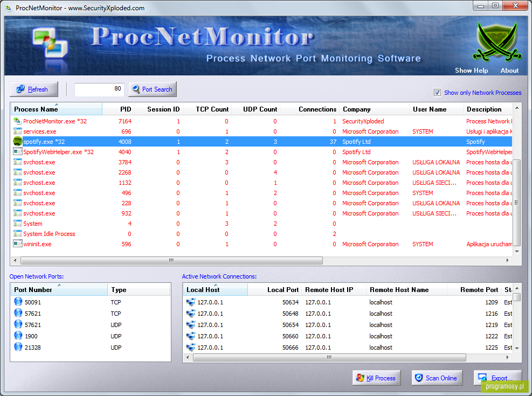The image size is (532, 396).
Task: Click the ProcNetMonitor.exe process icon
Action: click(x=17, y=121)
